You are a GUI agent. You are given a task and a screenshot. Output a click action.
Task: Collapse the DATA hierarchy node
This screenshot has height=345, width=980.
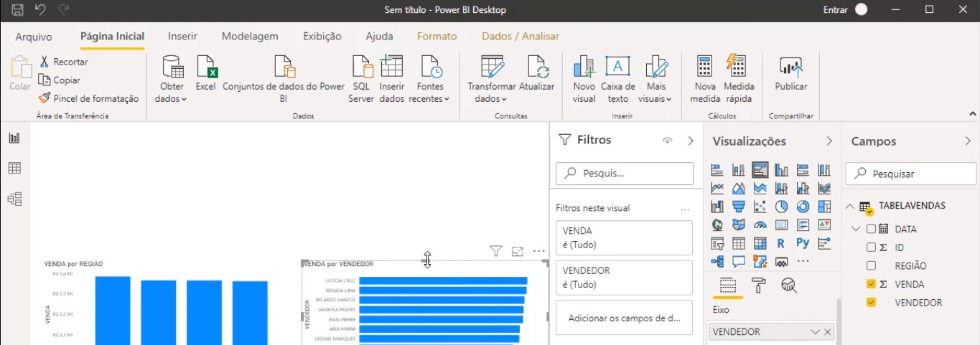(856, 230)
